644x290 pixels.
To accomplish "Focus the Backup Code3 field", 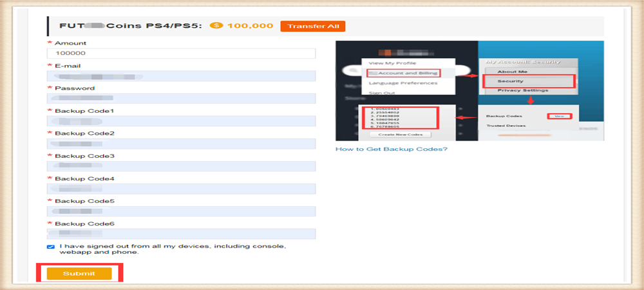I will 181,166.
